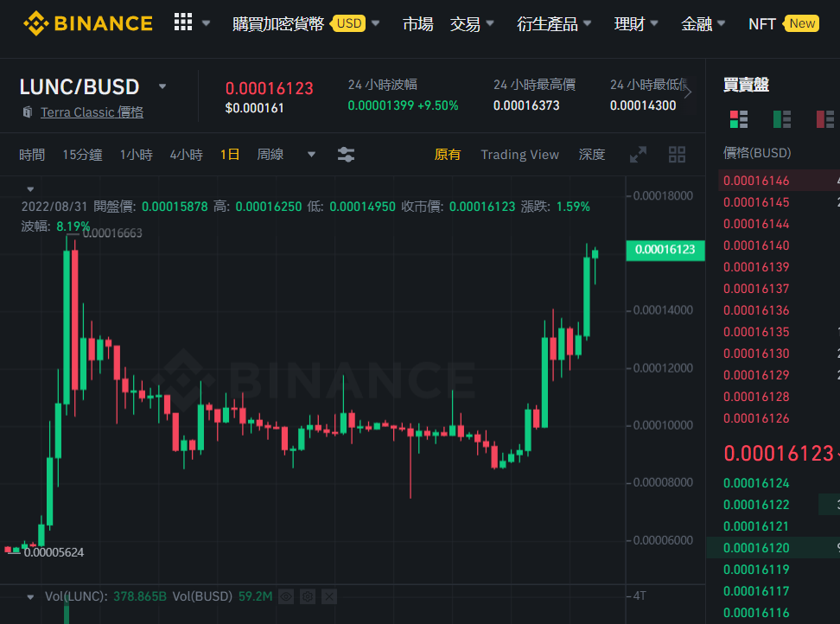This screenshot has width=840, height=624.
Task: Toggle the volume indicator eye icon
Action: pos(287,596)
